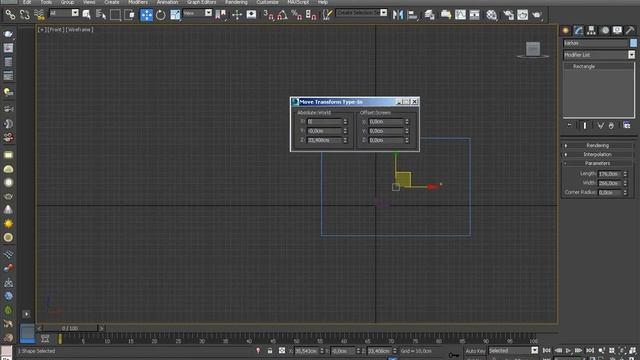The image size is (640, 360).
Task: Toggle keyboard shortcut override icon
Action: (x=251, y=15)
